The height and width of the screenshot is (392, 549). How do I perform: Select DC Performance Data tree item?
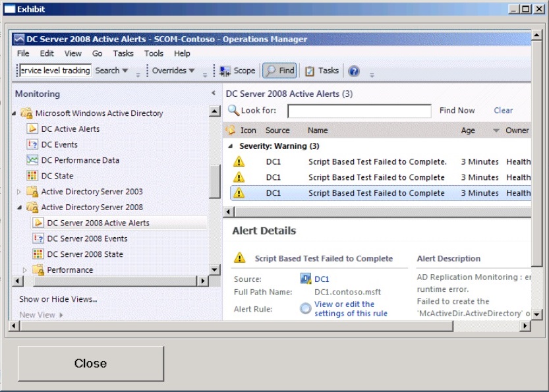[80, 160]
